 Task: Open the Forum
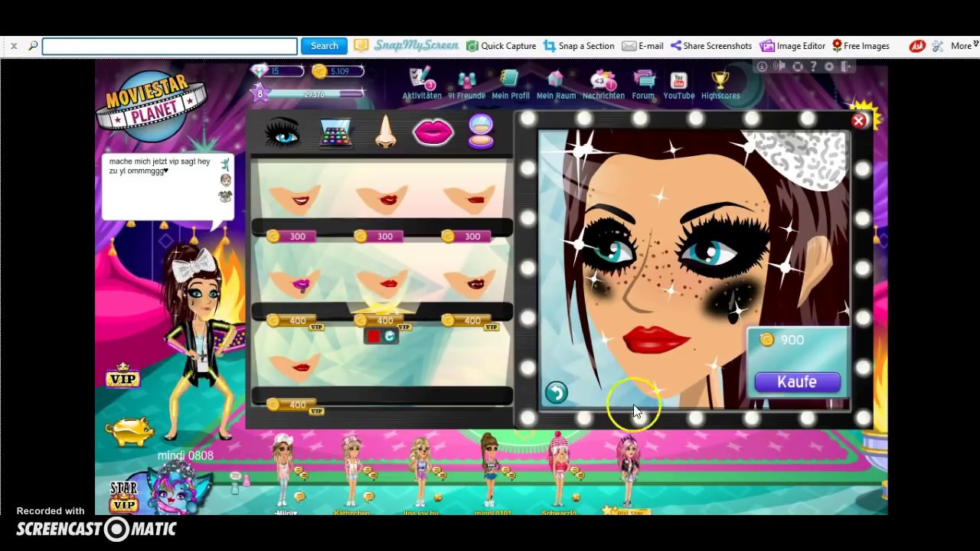pos(643,84)
